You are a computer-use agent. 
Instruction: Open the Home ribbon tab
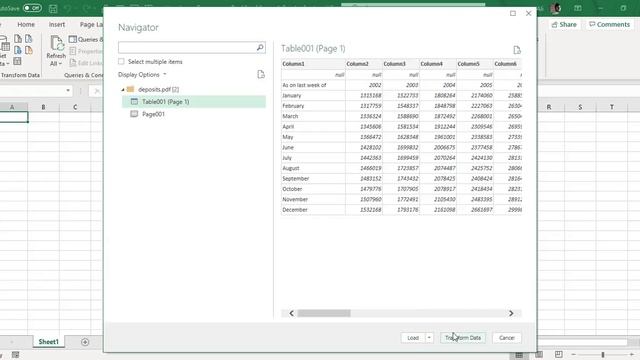click(26, 24)
